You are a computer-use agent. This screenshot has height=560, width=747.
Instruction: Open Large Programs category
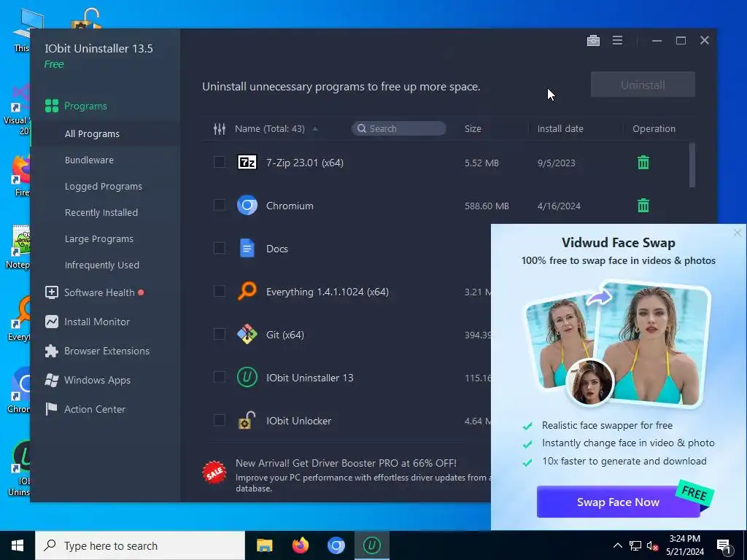pos(99,238)
